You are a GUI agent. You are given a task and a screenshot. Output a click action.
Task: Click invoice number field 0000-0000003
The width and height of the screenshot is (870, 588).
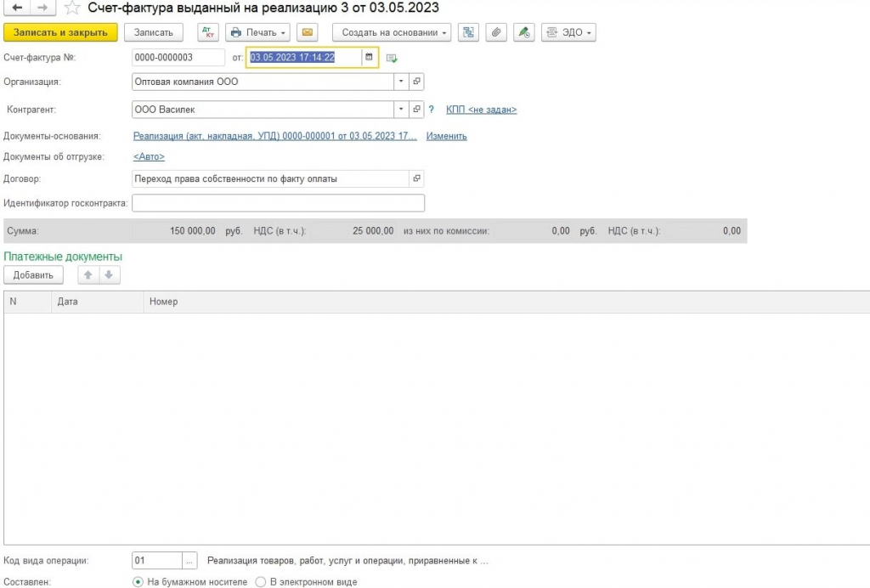point(178,57)
